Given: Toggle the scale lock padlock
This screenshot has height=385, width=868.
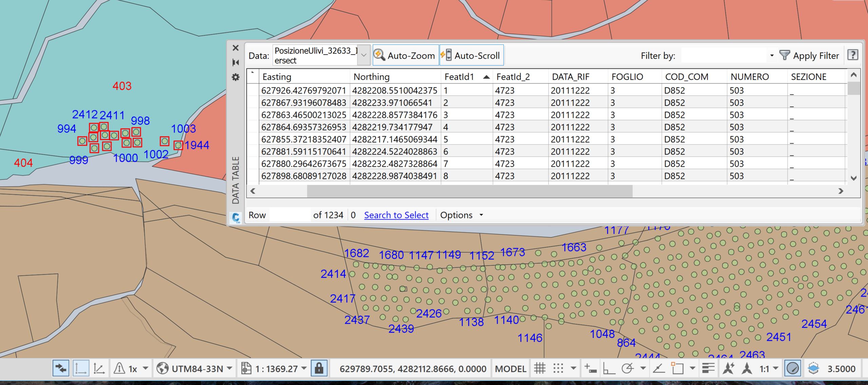Looking at the screenshot, I should [x=319, y=368].
